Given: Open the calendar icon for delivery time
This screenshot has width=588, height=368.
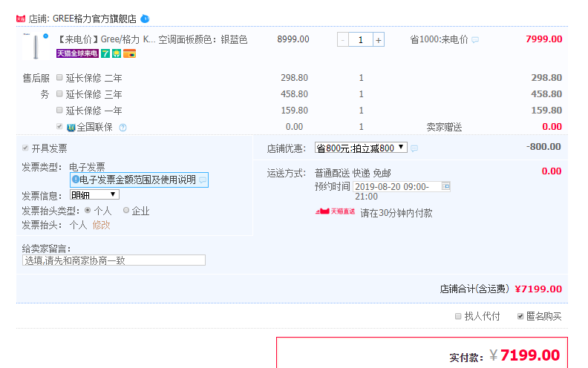Looking at the screenshot, I should coord(445,186).
